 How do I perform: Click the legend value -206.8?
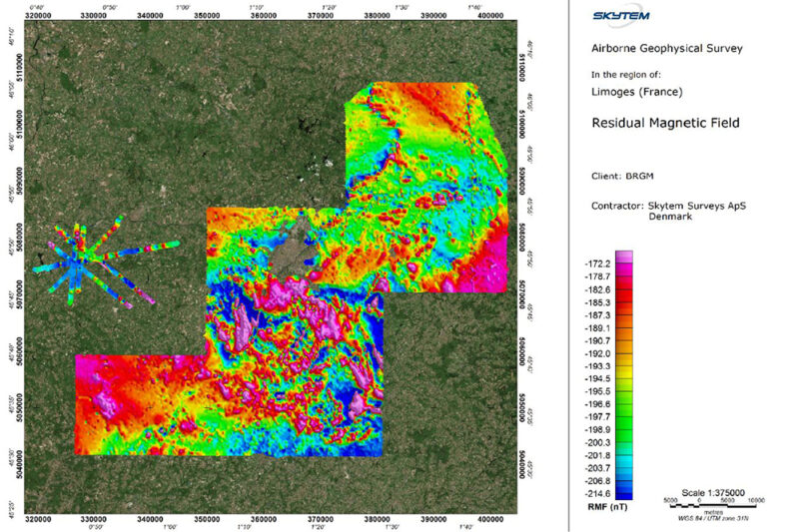pos(597,481)
